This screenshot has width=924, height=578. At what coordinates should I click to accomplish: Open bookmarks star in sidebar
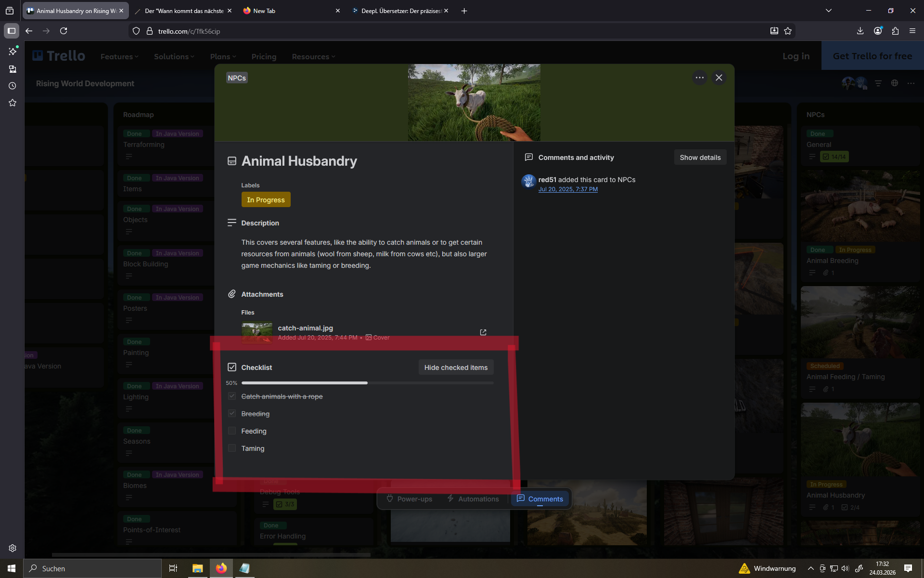point(13,103)
